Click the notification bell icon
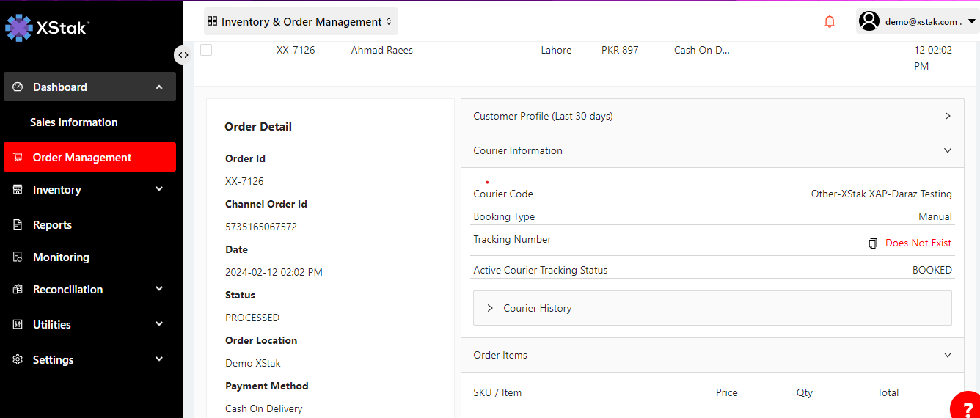The height and width of the screenshot is (418, 980). pyautogui.click(x=830, y=22)
